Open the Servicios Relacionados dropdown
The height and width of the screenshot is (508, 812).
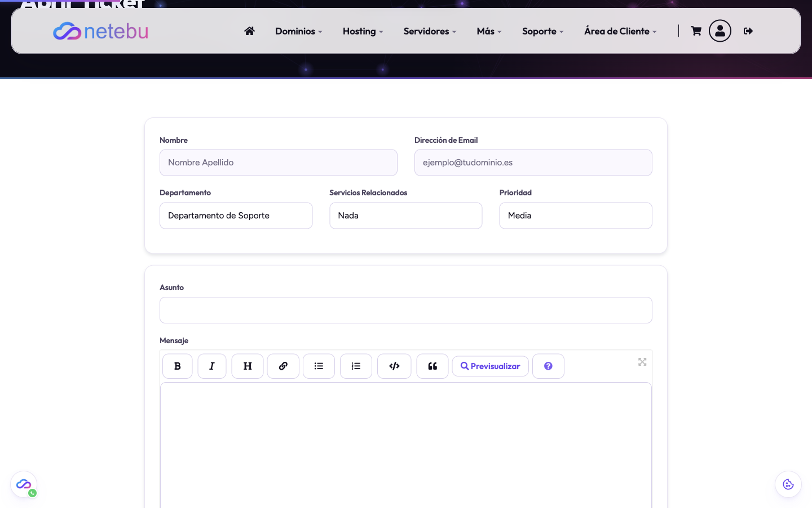click(406, 216)
